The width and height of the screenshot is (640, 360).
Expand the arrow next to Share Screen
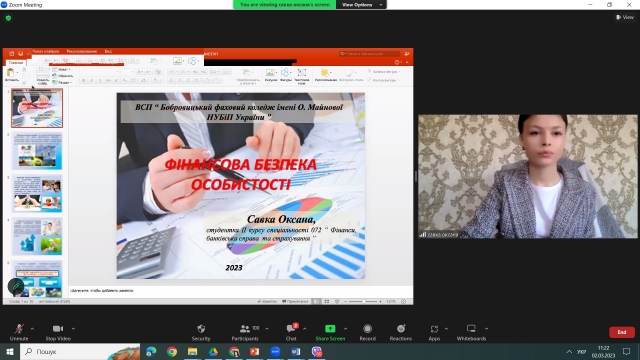tap(345, 329)
